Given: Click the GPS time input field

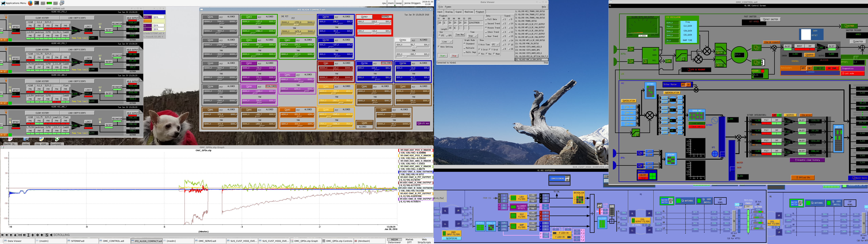Looking at the screenshot, I should 476,23.
